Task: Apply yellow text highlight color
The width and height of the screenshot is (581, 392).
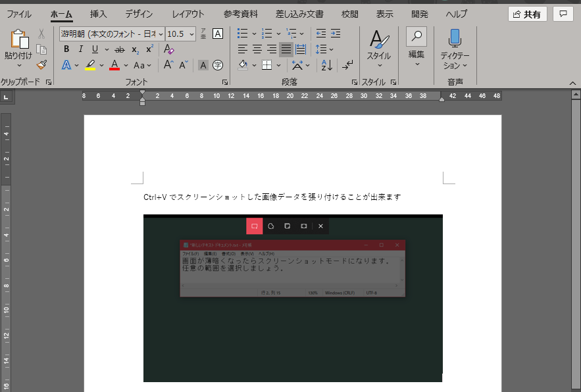Action: point(90,65)
